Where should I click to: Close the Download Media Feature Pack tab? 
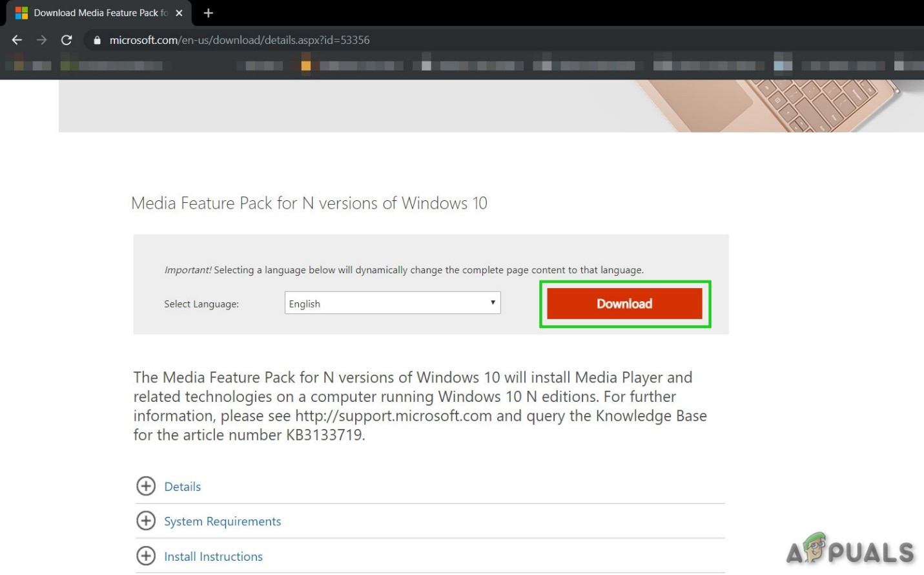coord(179,13)
